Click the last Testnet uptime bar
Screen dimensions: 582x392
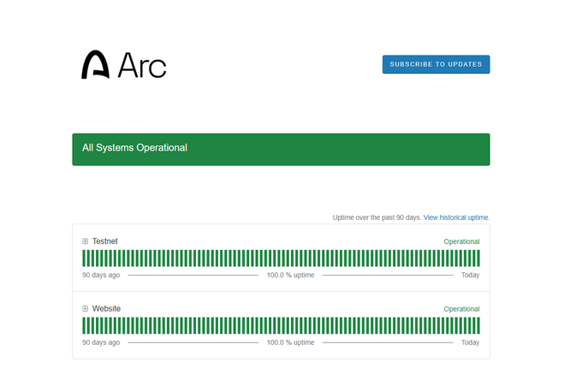(478, 258)
